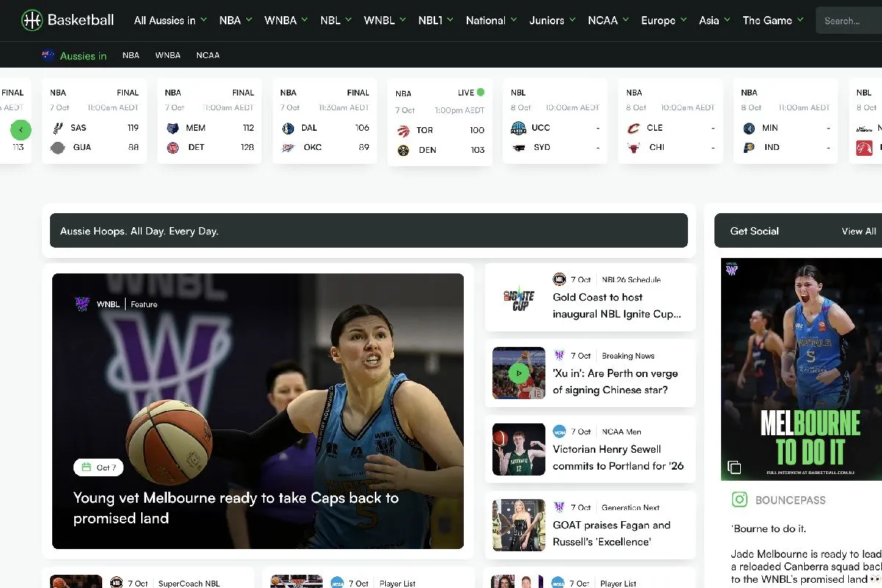The height and width of the screenshot is (588, 882).
Task: Expand the NBA navigation dropdown
Action: (235, 20)
